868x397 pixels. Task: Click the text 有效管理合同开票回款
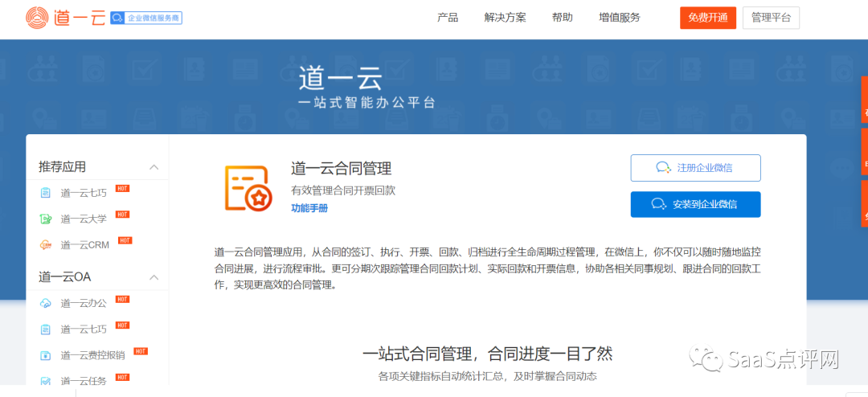pyautogui.click(x=343, y=190)
